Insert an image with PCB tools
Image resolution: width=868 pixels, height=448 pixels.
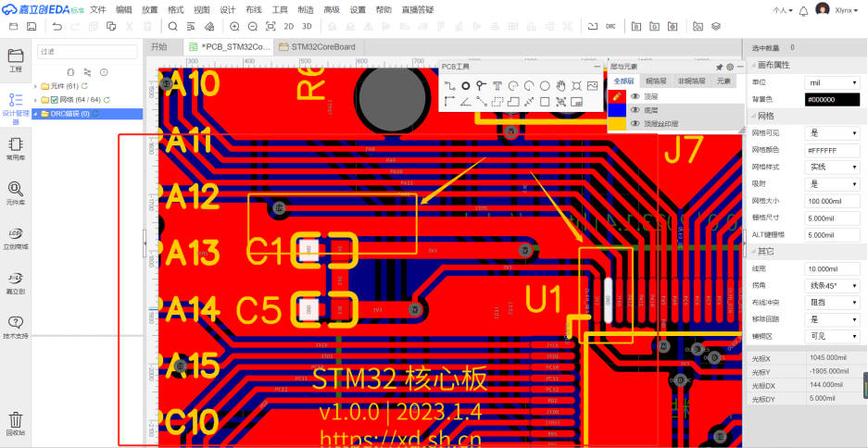pos(593,85)
